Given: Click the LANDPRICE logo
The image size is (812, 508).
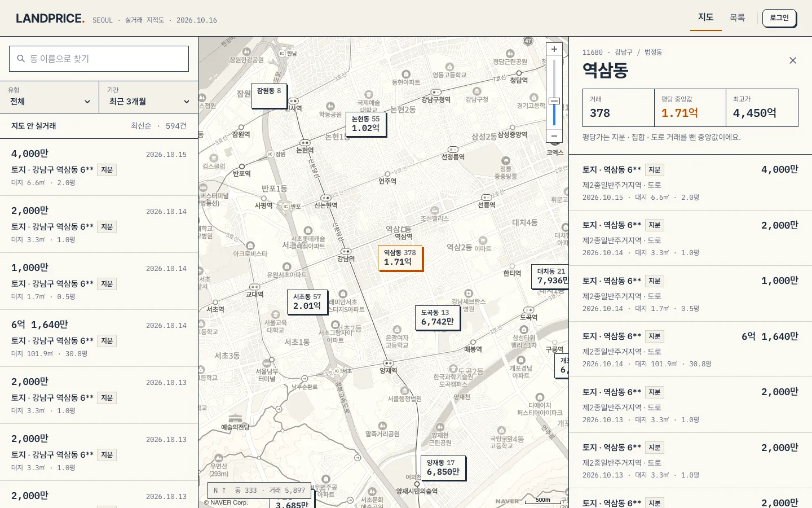Looking at the screenshot, I should [50, 19].
